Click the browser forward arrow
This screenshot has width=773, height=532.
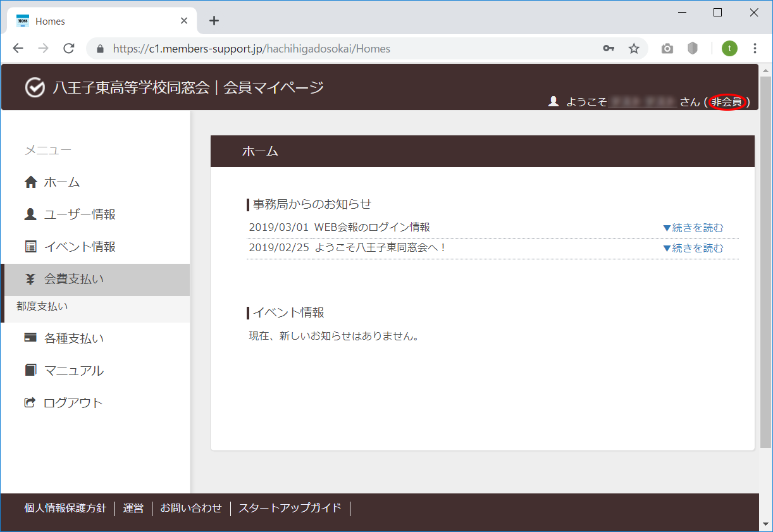coord(44,49)
